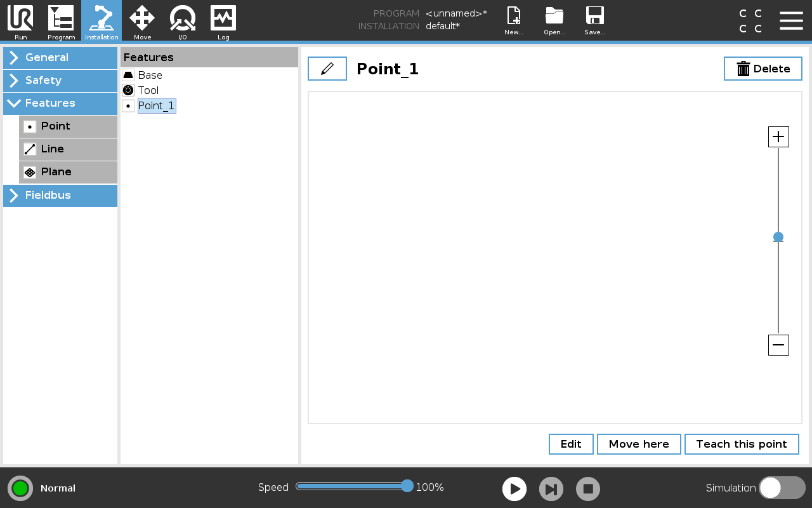Click the green robot status indicator

pyautogui.click(x=20, y=488)
